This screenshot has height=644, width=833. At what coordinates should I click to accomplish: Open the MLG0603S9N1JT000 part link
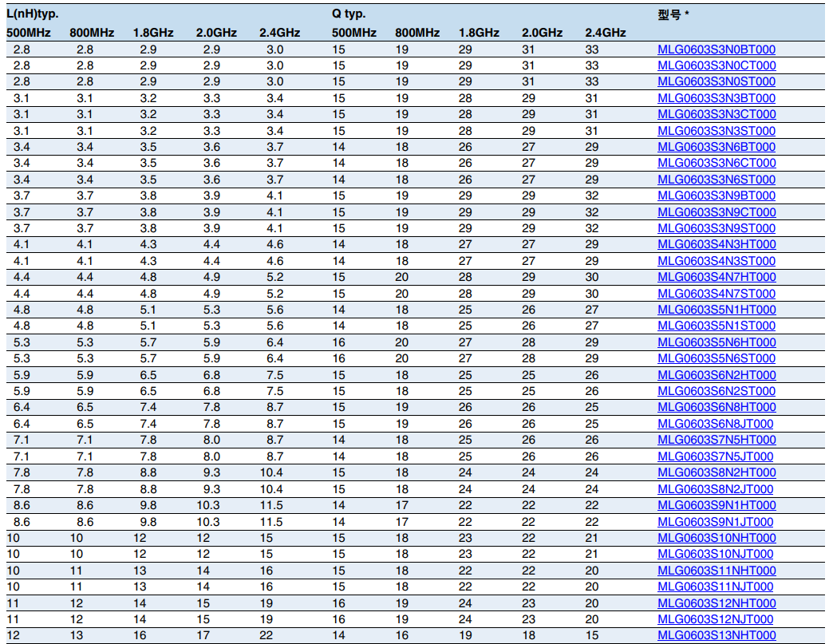click(715, 522)
